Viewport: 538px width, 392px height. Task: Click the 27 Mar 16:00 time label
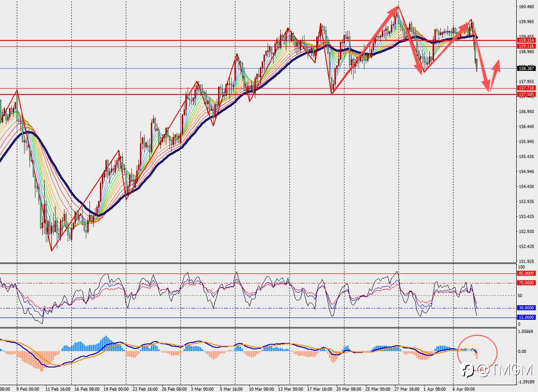tap(407, 389)
